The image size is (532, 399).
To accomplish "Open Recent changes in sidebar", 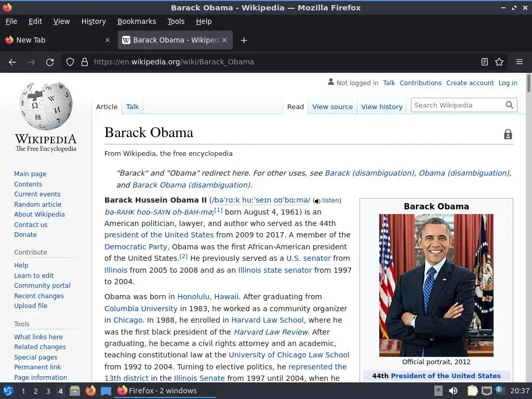I will click(38, 296).
